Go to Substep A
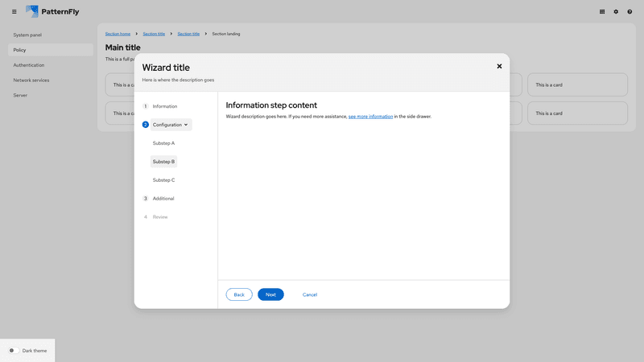 (x=163, y=143)
